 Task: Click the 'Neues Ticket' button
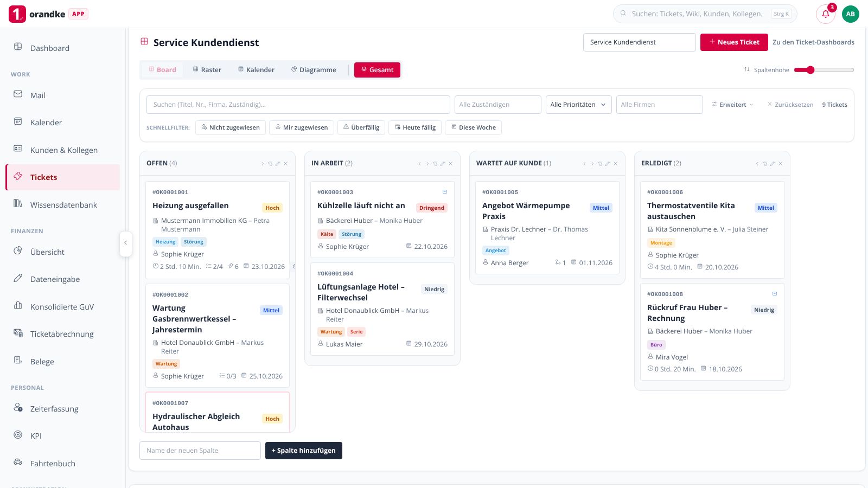click(734, 42)
